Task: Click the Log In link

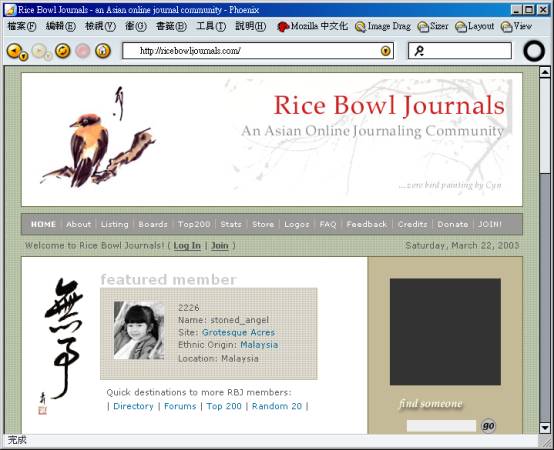Action: (x=187, y=245)
